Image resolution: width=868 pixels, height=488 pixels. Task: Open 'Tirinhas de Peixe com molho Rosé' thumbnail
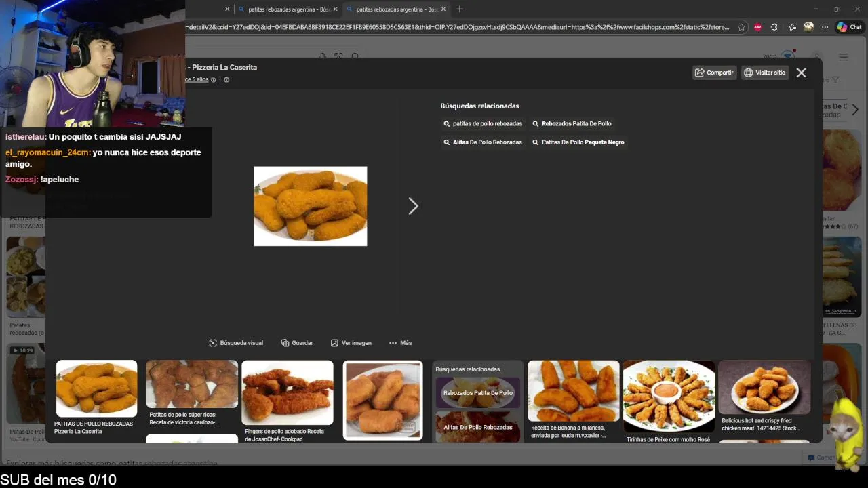(669, 396)
